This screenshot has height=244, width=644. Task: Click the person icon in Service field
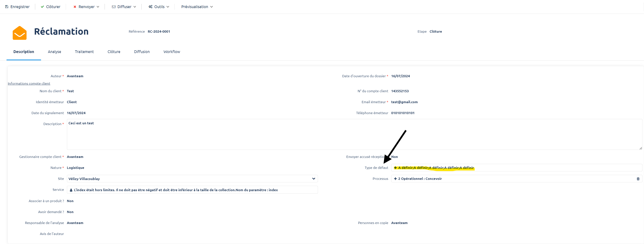click(71, 190)
